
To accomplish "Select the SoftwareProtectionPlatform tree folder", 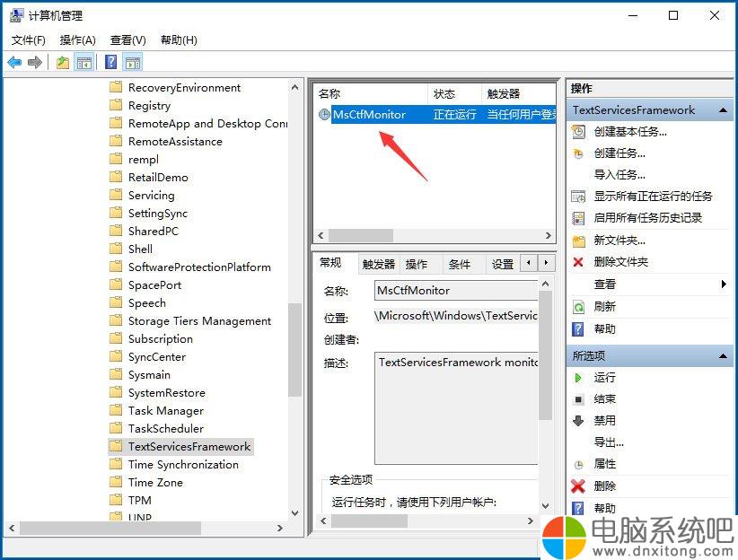I will [199, 267].
